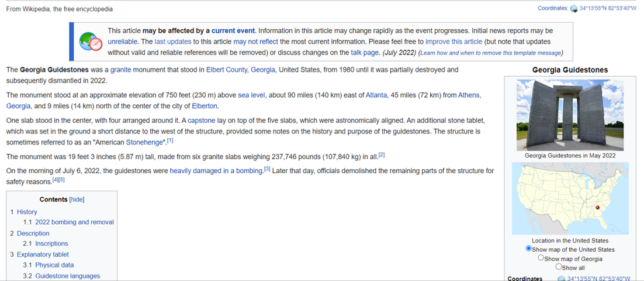Click caption Georgia Guidestones in May 2022

(x=570, y=156)
